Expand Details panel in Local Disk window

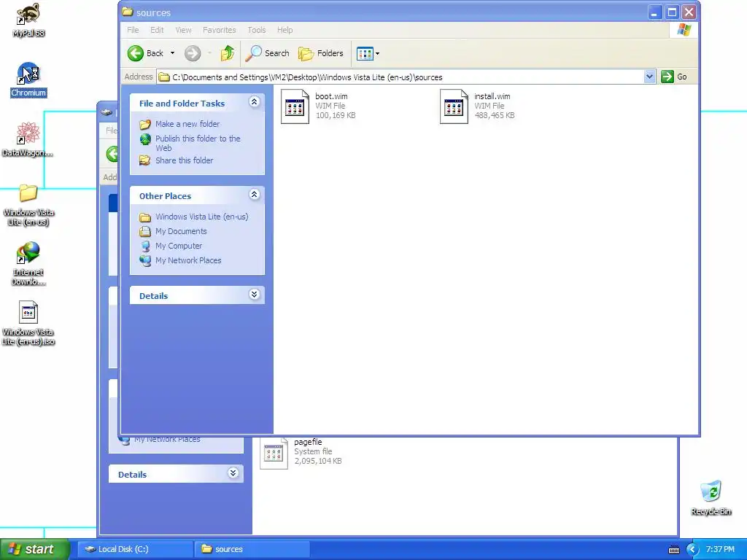(233, 472)
